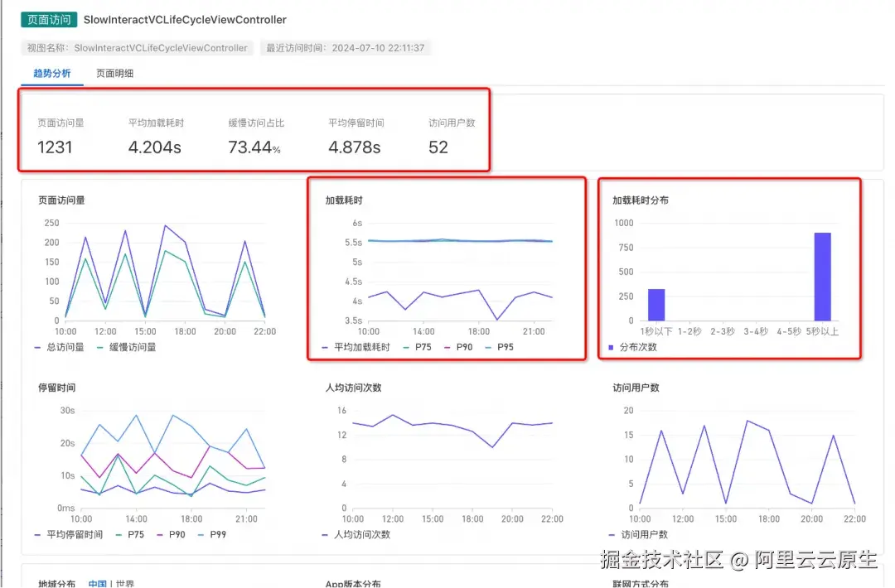Toggle P75 legend in 停留时间 chart
The width and height of the screenshot is (895, 588).
pos(130,535)
